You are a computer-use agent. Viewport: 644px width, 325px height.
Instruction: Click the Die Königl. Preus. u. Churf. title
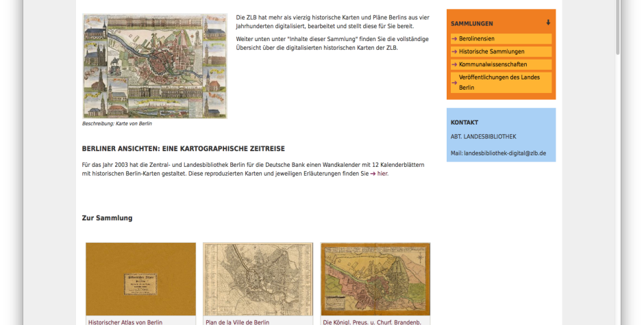372,322
